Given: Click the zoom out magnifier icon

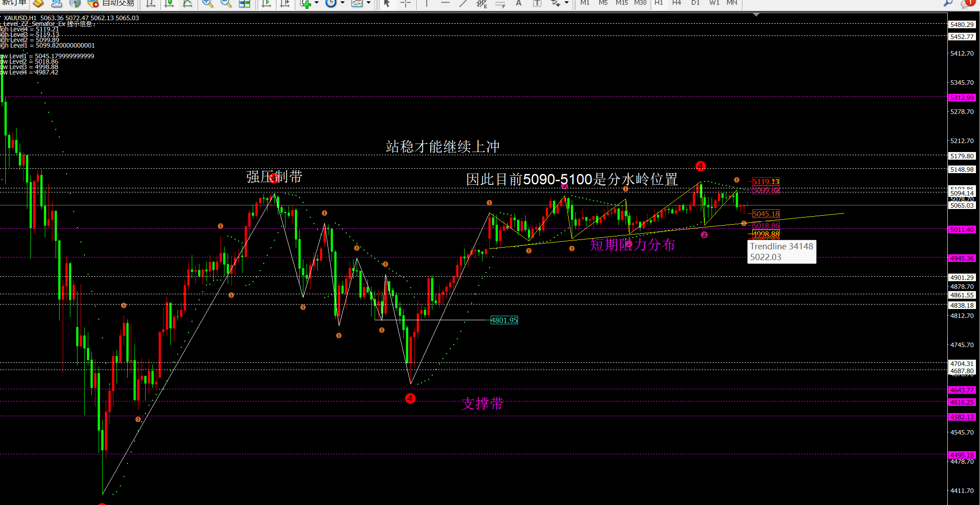Looking at the screenshot, I should coord(226,3).
